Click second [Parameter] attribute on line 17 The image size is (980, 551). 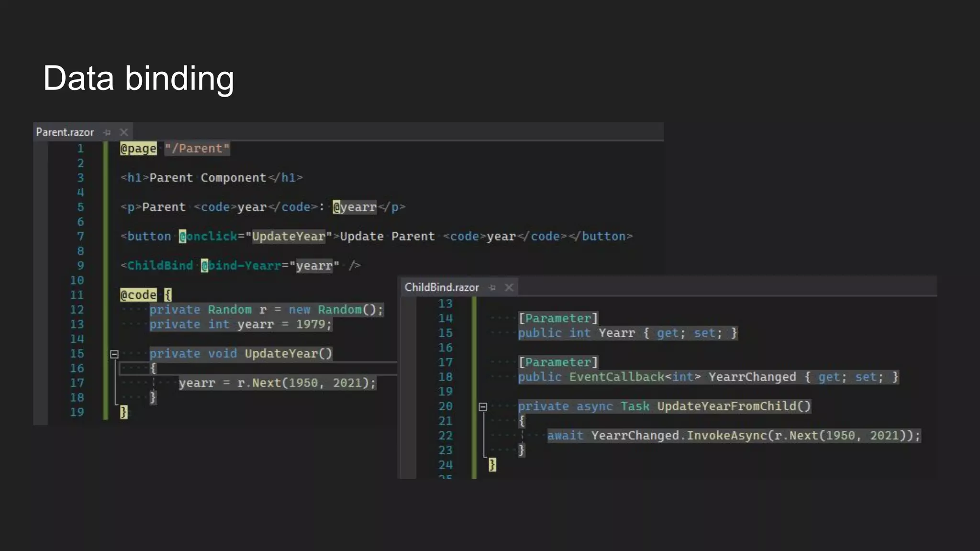click(558, 363)
